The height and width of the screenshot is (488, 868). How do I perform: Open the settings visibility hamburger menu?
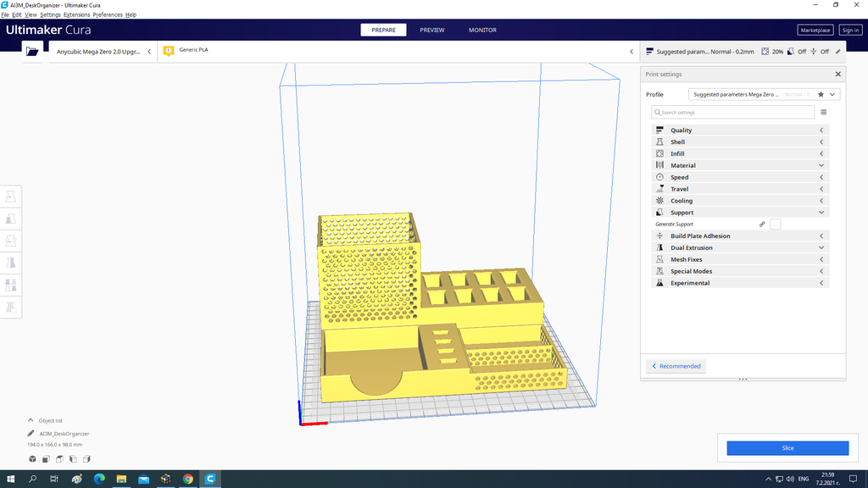click(823, 112)
